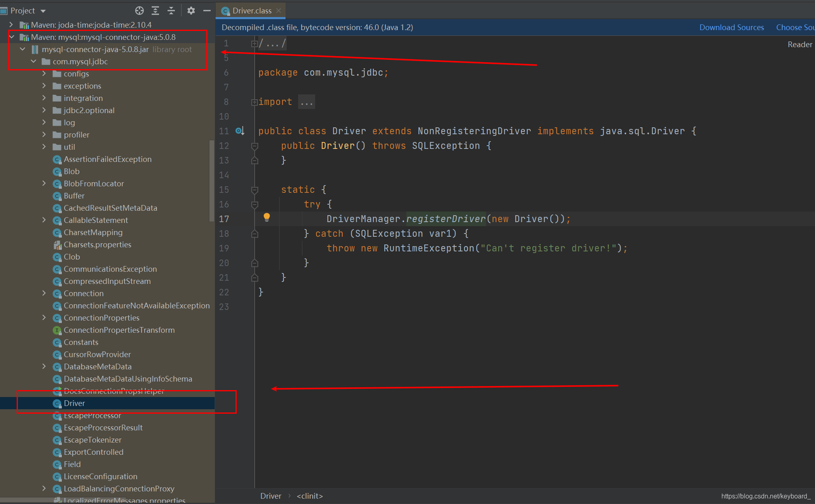
Task: Expand the Connection class node
Action: [x=44, y=293]
